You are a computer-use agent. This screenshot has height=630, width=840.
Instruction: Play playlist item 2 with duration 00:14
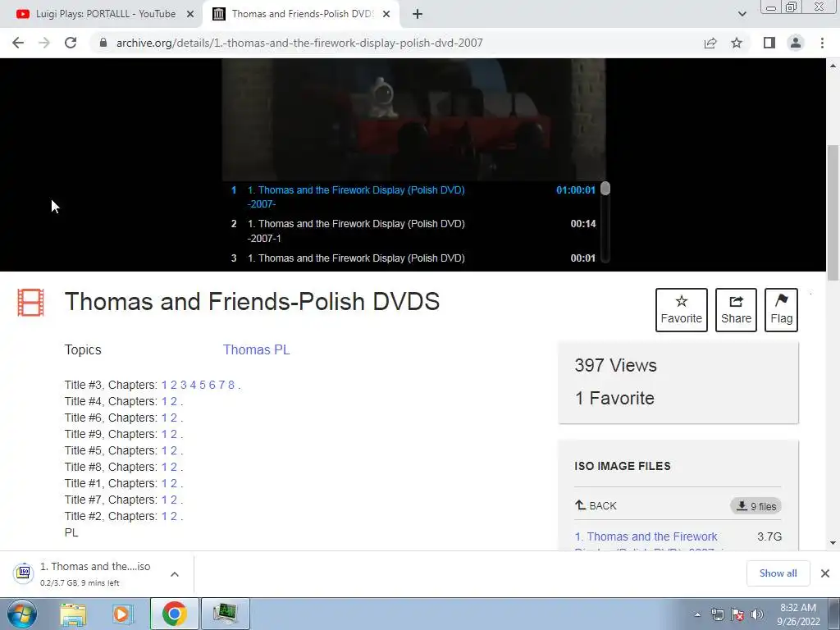[x=413, y=231]
